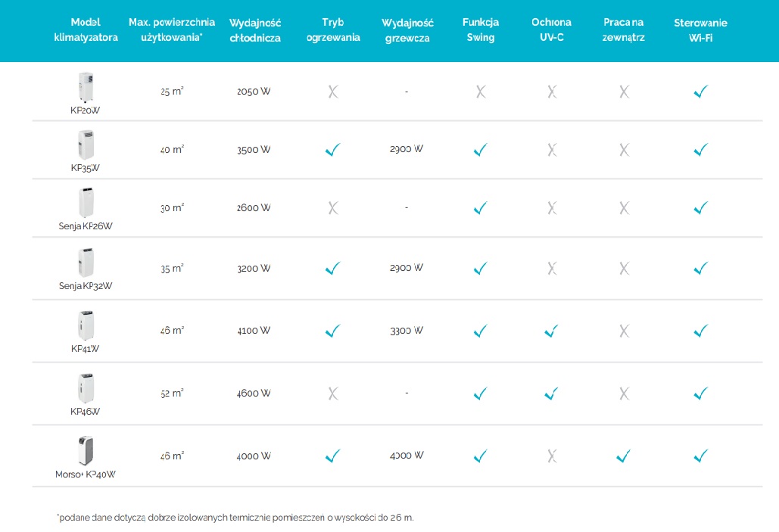Click the UV-C checkmark for KP41W
779x532 pixels.
pyautogui.click(x=552, y=331)
